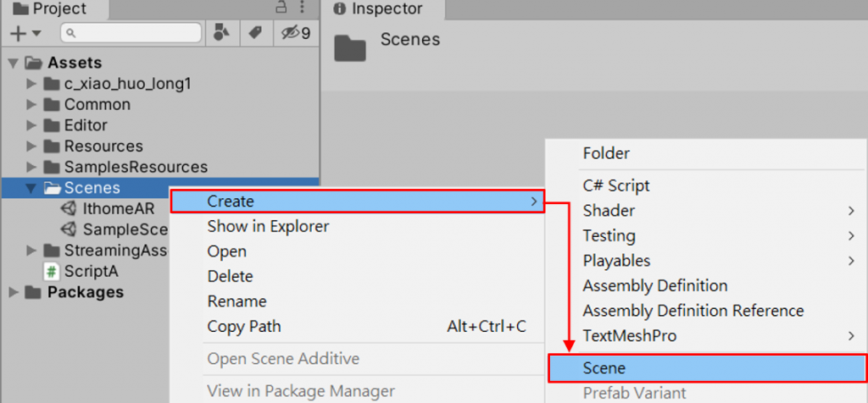Choose Scene in the Create submenu

604,368
